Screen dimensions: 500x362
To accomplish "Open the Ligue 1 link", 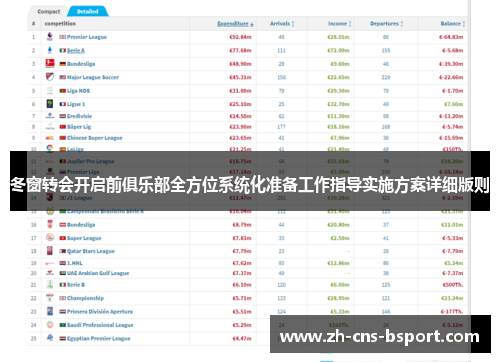I will point(76,104).
